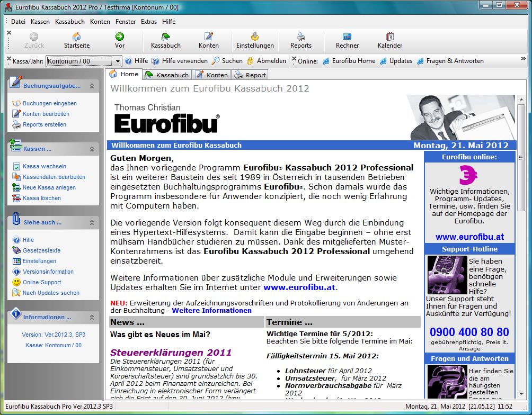Click Abmelden with the lock icon
Image resolution: width=532 pixels, height=415 pixels.
267,61
